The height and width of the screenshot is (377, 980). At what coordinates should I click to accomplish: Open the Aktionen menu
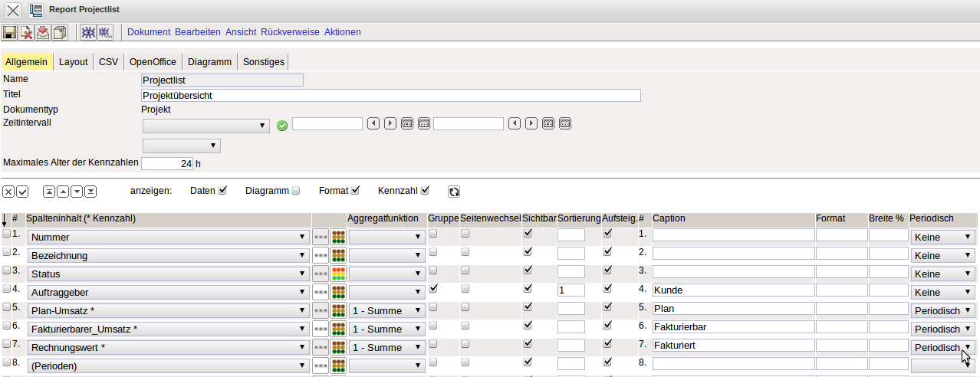[x=342, y=32]
